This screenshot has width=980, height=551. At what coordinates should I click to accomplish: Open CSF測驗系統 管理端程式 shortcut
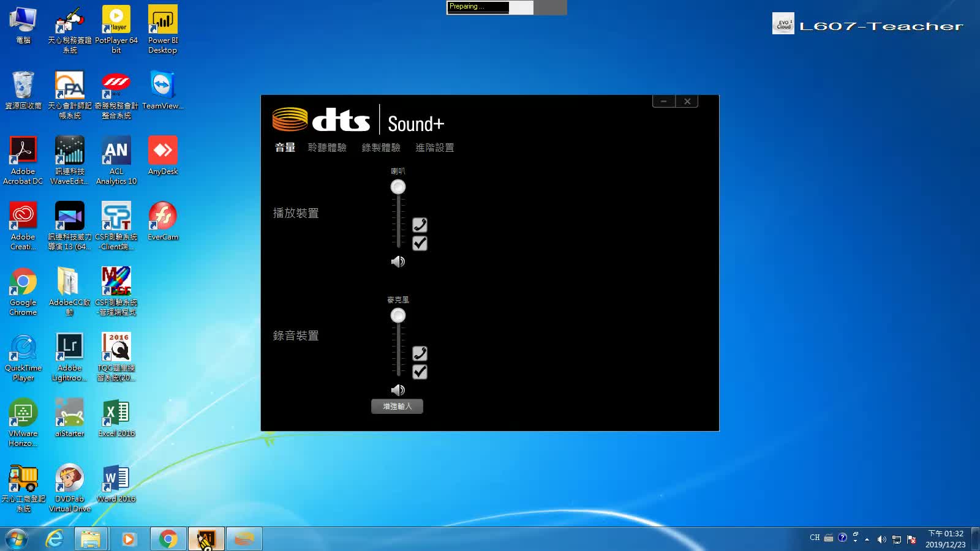pos(116,291)
